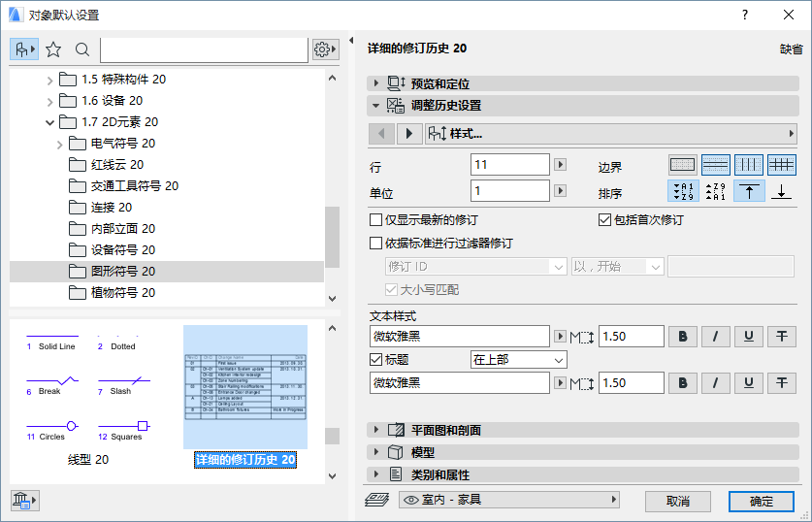Select the full grid border style icon

[782, 165]
